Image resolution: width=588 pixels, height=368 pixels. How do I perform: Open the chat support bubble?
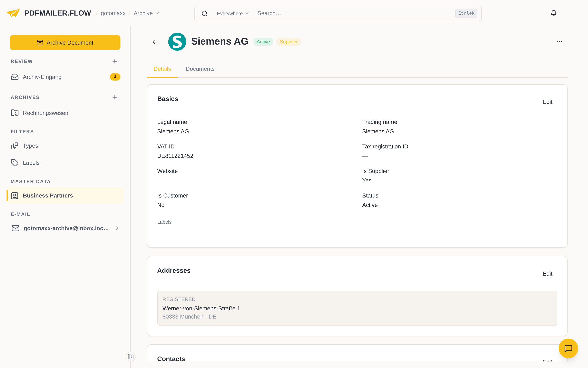click(x=568, y=348)
